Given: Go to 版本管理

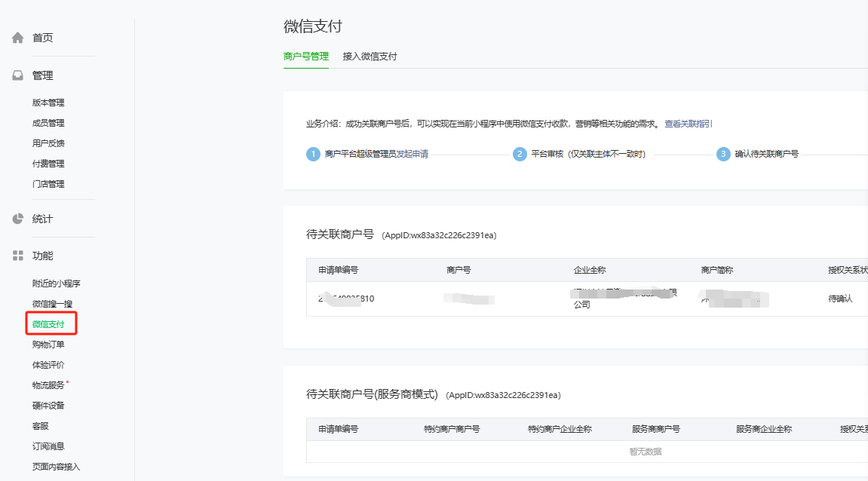Looking at the screenshot, I should [x=48, y=103].
